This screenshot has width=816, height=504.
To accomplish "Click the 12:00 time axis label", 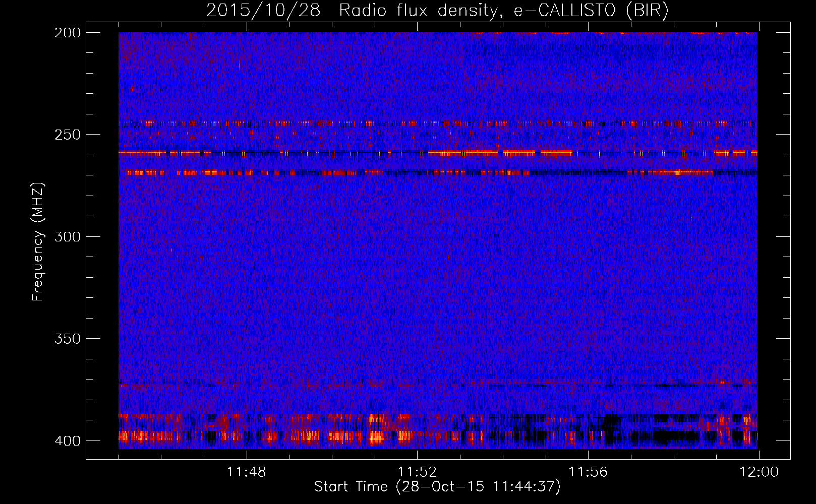I will tap(759, 472).
